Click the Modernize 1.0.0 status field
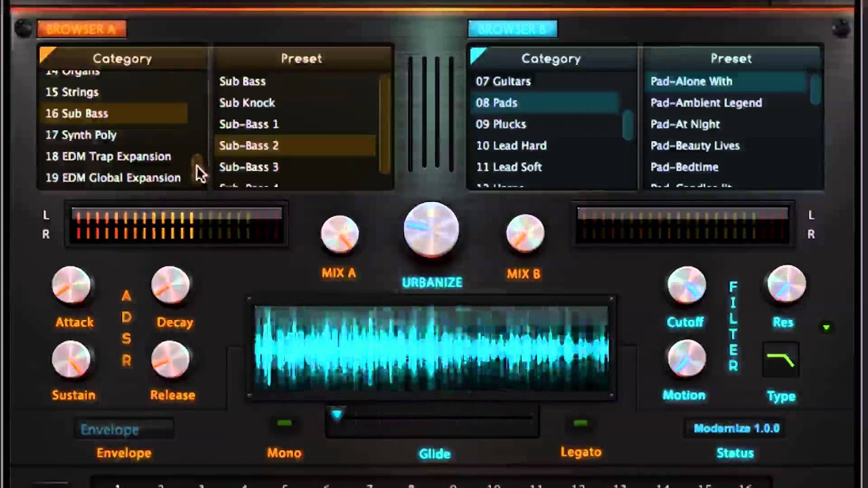This screenshot has height=488, width=868. (x=736, y=428)
